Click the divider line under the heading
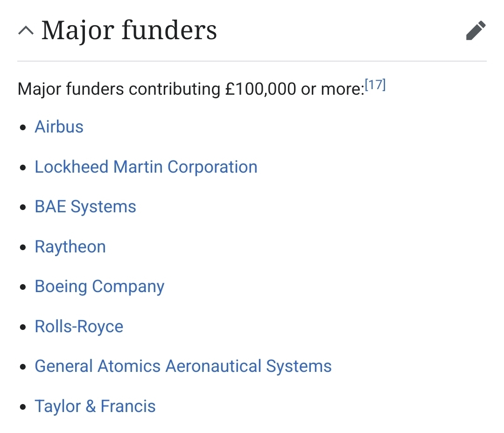The image size is (504, 433). point(252,61)
